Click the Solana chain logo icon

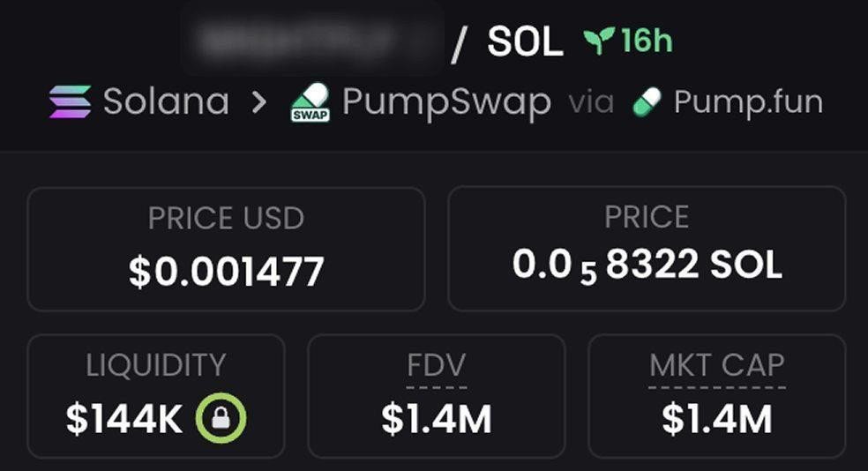tap(71, 102)
